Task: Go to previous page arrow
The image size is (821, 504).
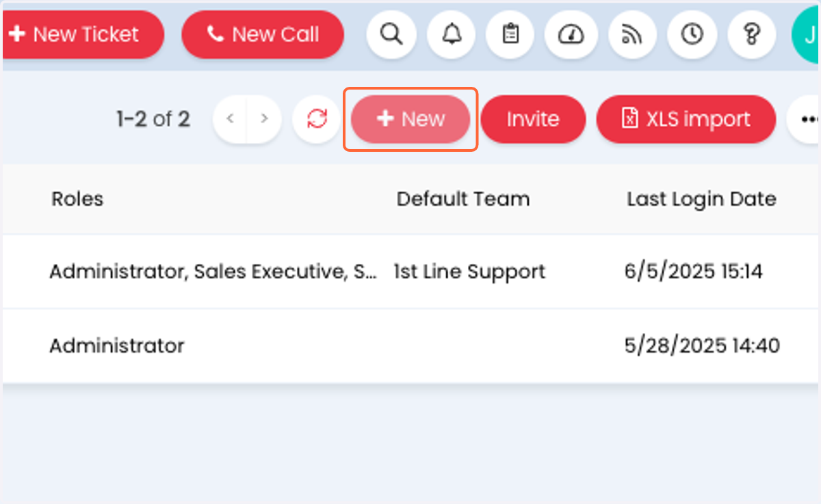Action: [x=231, y=119]
